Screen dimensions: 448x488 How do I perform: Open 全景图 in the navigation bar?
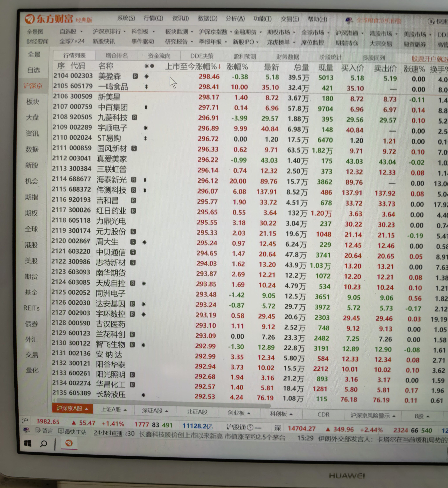coord(35,32)
